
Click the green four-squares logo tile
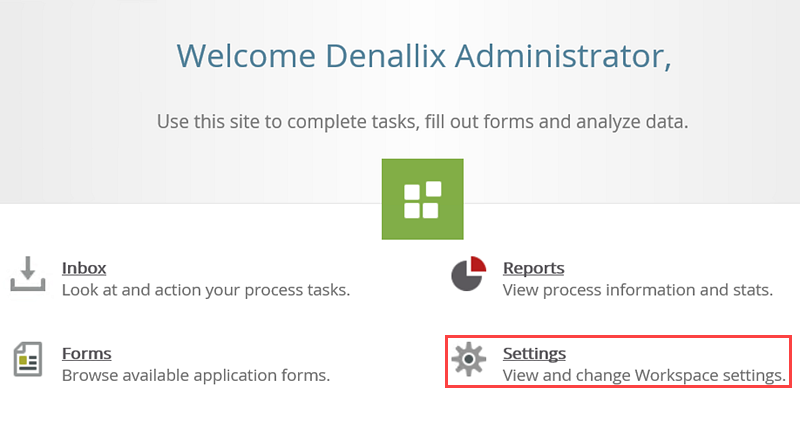pos(422,199)
